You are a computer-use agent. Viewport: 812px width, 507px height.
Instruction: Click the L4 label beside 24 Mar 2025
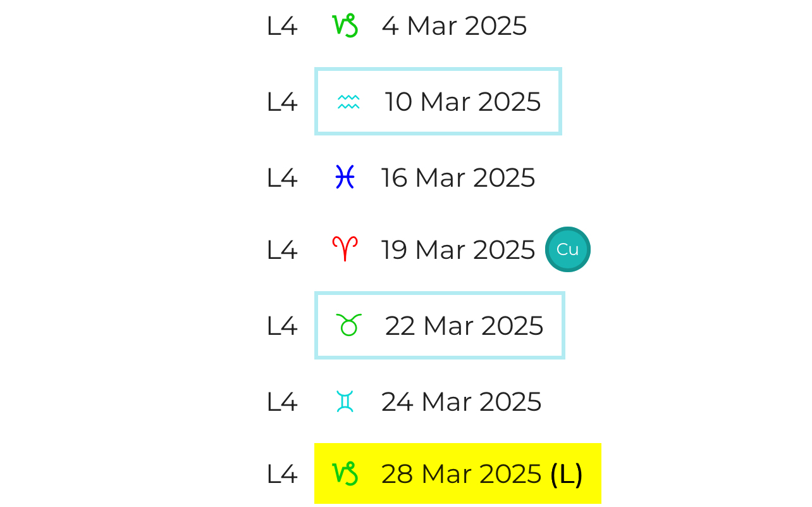(x=282, y=402)
